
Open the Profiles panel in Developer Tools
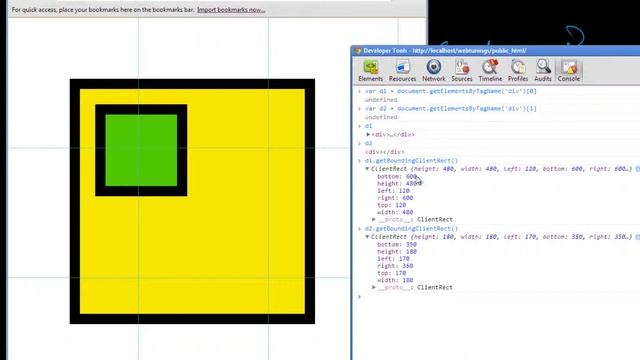click(x=518, y=71)
